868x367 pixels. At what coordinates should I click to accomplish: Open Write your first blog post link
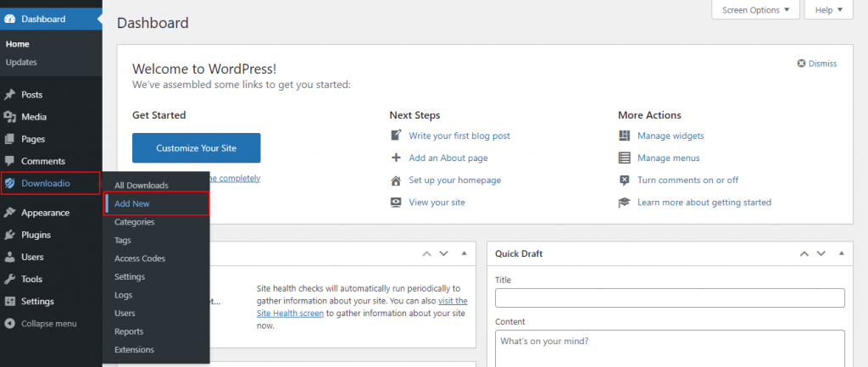click(x=459, y=136)
